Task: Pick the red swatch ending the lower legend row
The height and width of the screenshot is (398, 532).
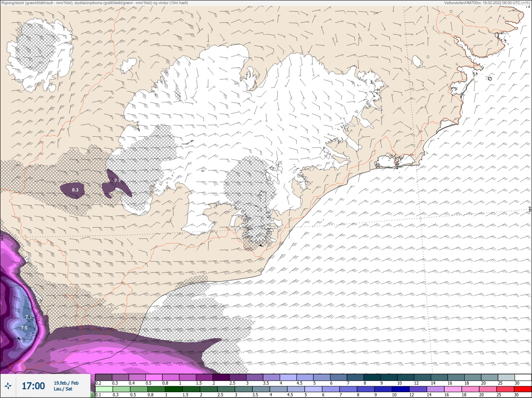Action: tap(523, 389)
